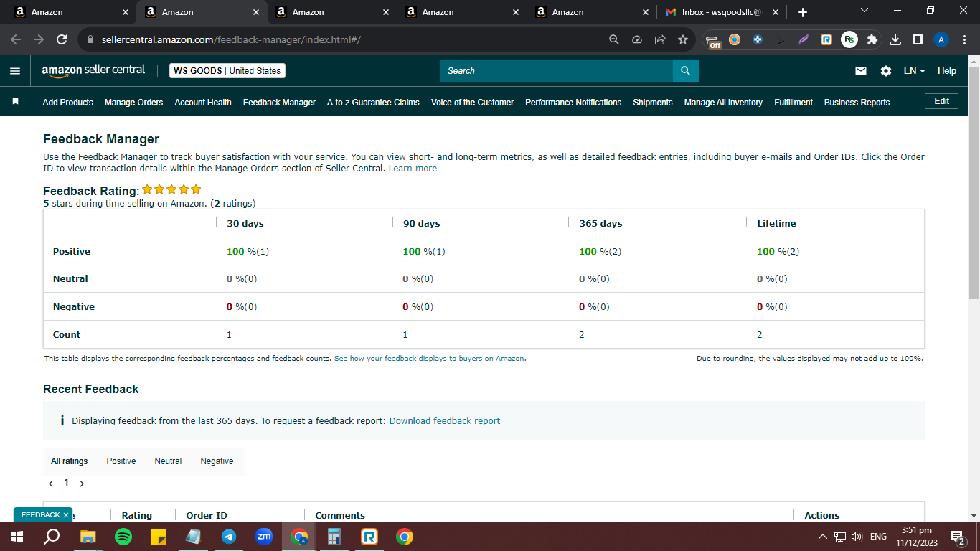Select the All ratings tab

(70, 461)
